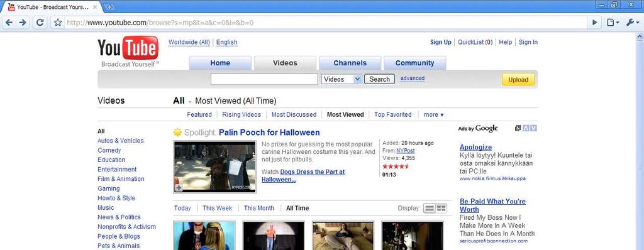Switch to list view display
The image size is (644, 250).
[429, 208]
